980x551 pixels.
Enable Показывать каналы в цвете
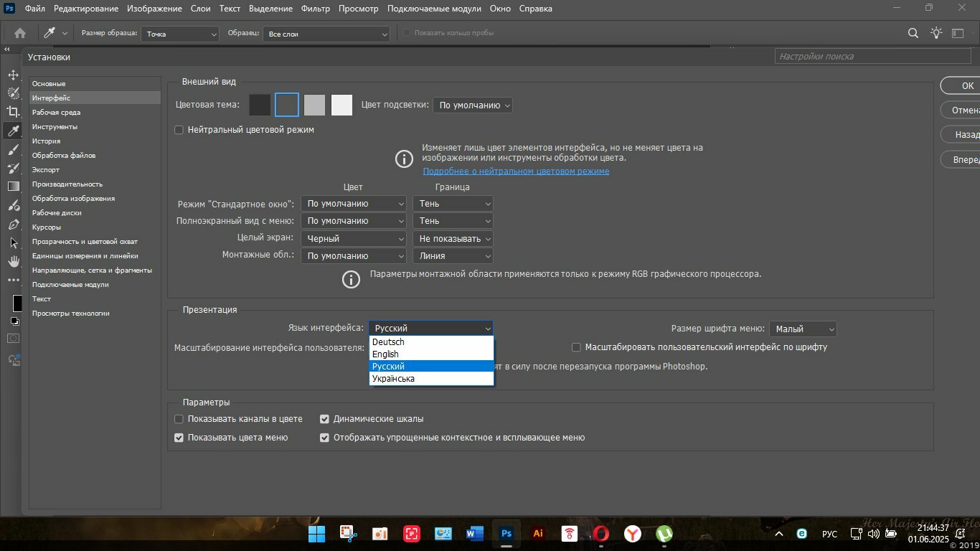[x=179, y=419]
